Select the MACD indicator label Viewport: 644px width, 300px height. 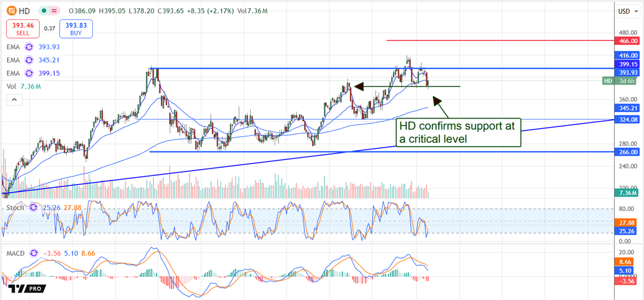tap(17, 253)
